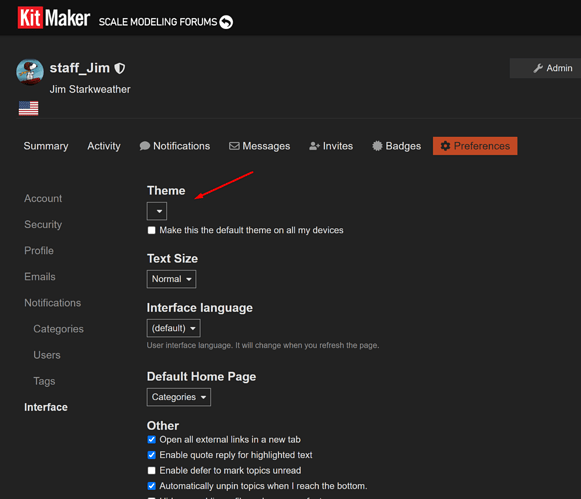The image size is (581, 499).
Task: Open the Security section in the sidebar
Action: 43,224
